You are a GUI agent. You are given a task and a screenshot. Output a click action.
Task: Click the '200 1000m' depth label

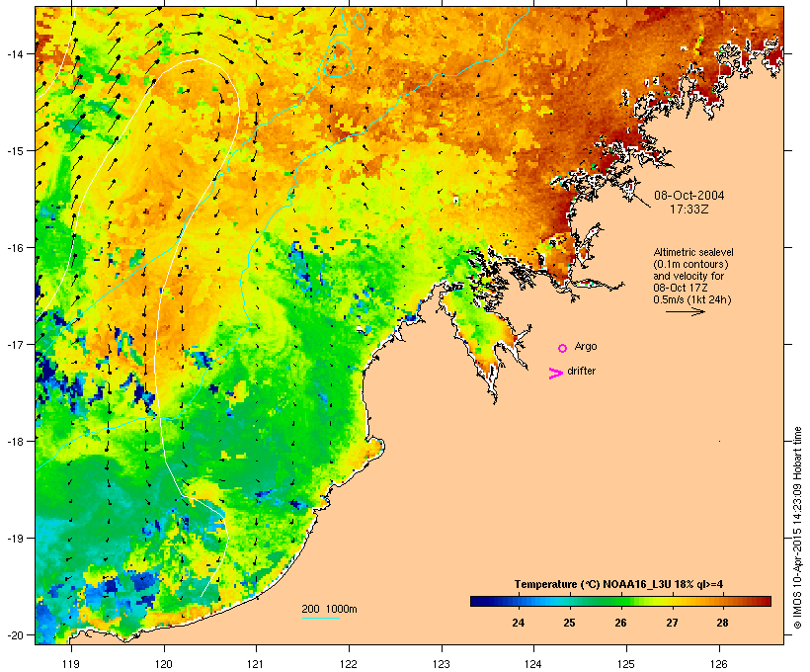tap(329, 609)
